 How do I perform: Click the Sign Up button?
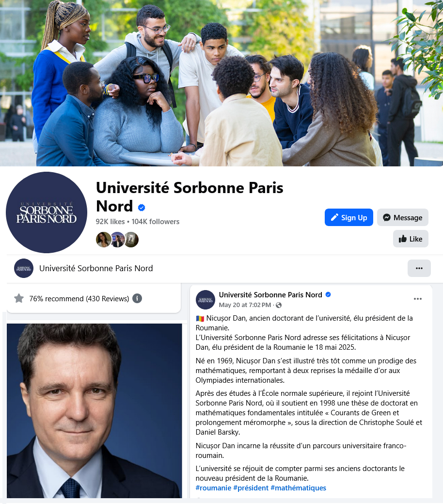coord(349,217)
